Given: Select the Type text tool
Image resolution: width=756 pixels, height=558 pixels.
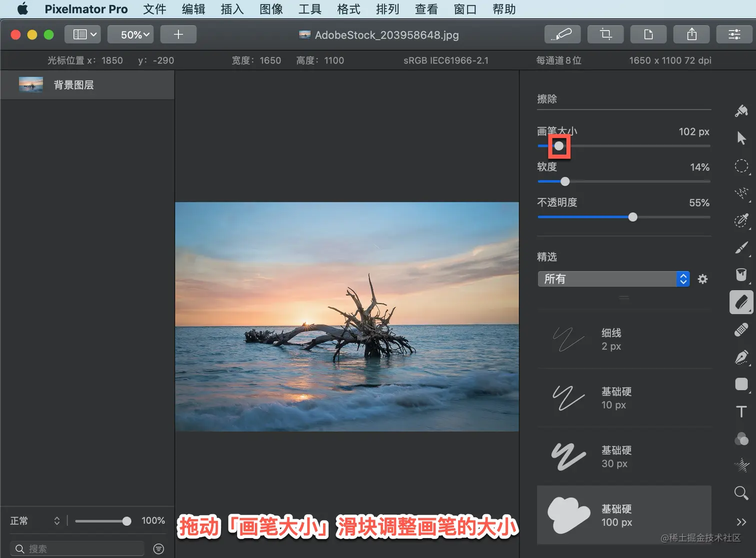Looking at the screenshot, I should [x=741, y=411].
